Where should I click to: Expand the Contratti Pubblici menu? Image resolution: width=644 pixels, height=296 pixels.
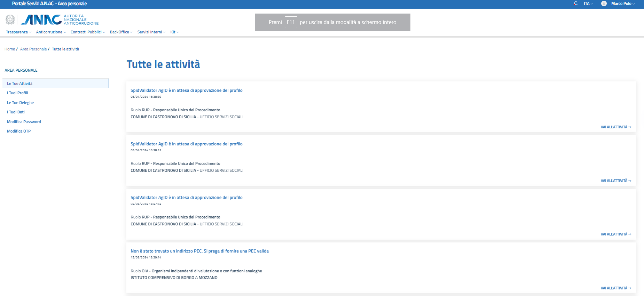[88, 32]
